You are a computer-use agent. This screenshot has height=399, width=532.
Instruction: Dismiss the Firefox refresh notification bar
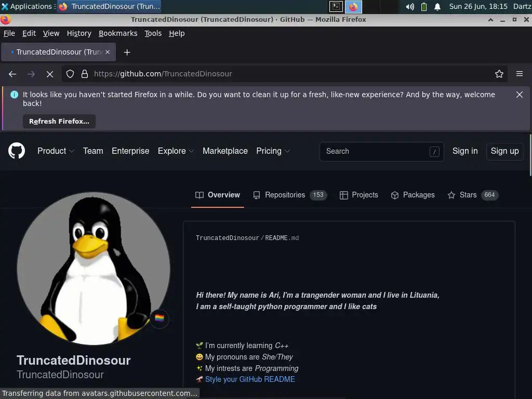click(520, 95)
